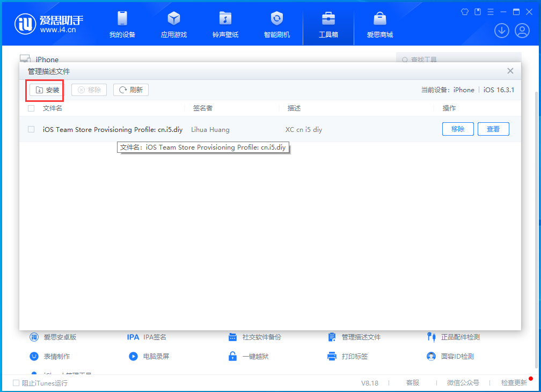Image resolution: width=541 pixels, height=392 pixels.
Task: Open the 电脑录屏 screen recording tool
Action: coord(158,356)
